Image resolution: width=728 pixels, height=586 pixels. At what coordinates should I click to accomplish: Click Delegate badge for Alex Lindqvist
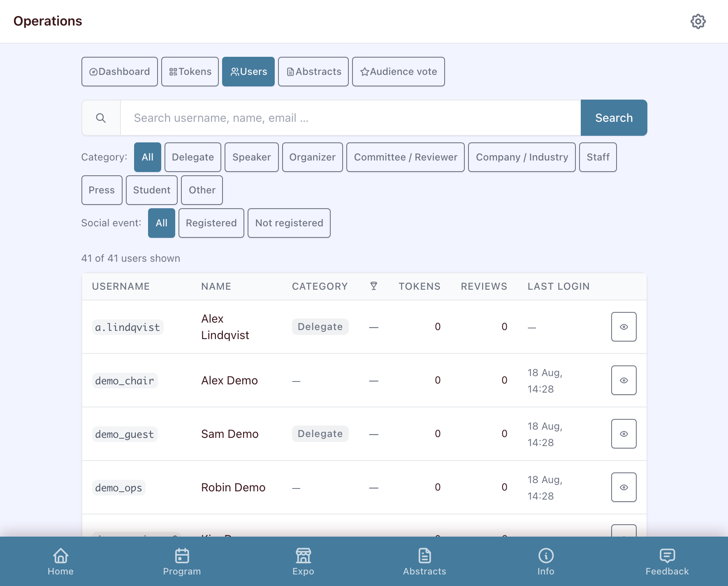point(320,327)
